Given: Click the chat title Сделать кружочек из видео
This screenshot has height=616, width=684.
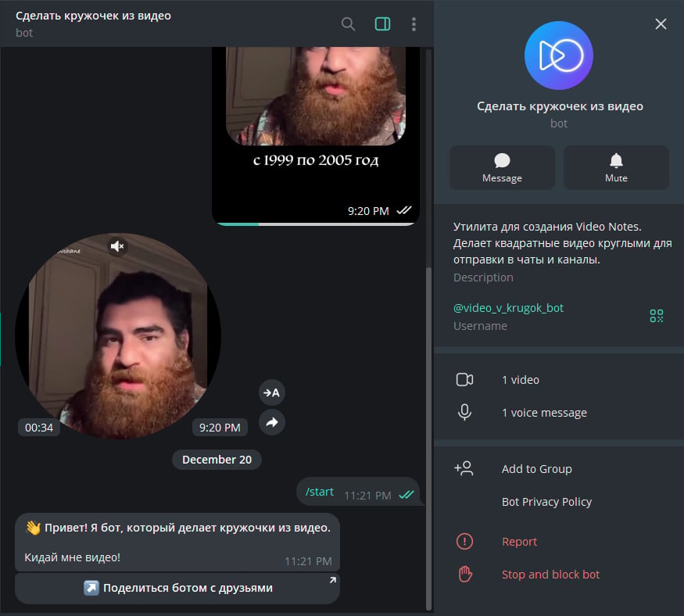Looking at the screenshot, I should point(93,16).
